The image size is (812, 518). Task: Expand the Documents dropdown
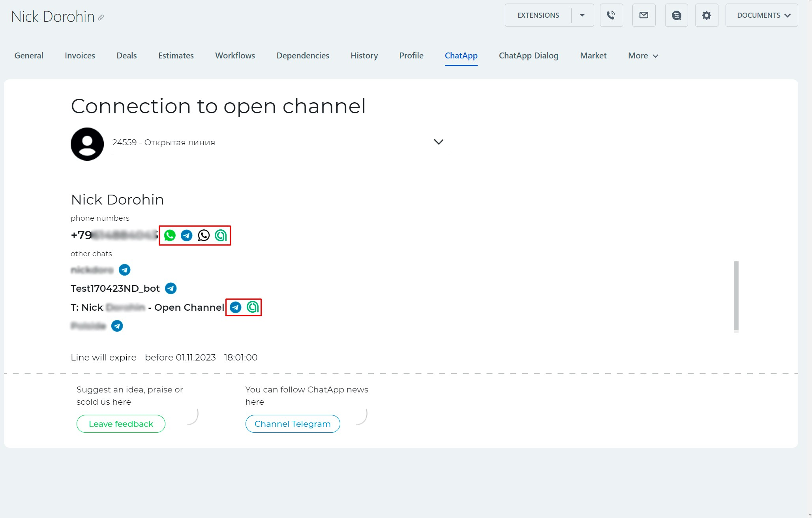pos(761,15)
